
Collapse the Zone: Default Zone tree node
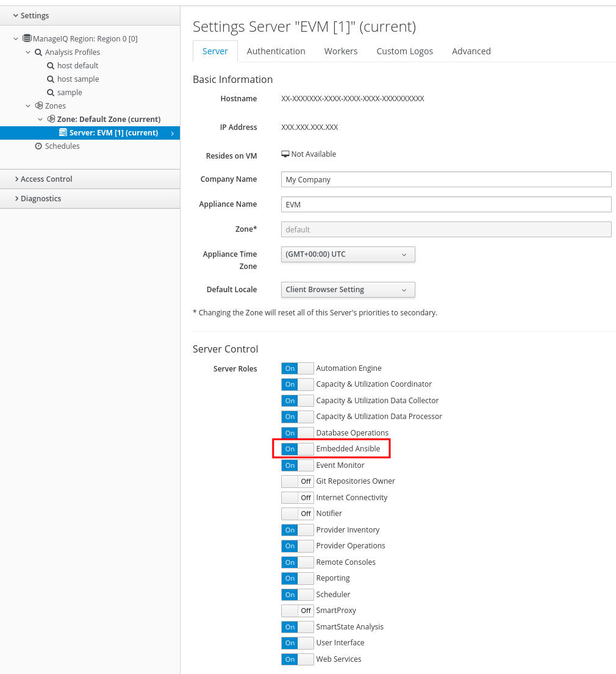click(x=40, y=119)
